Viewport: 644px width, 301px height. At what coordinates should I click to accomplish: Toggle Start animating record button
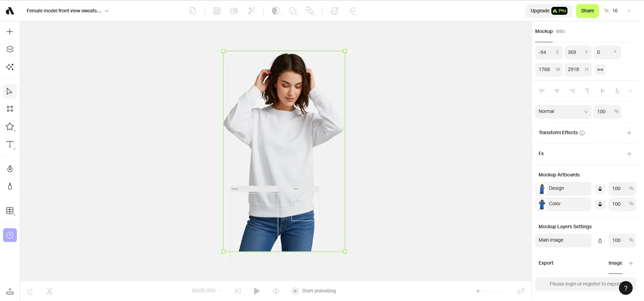point(314,291)
